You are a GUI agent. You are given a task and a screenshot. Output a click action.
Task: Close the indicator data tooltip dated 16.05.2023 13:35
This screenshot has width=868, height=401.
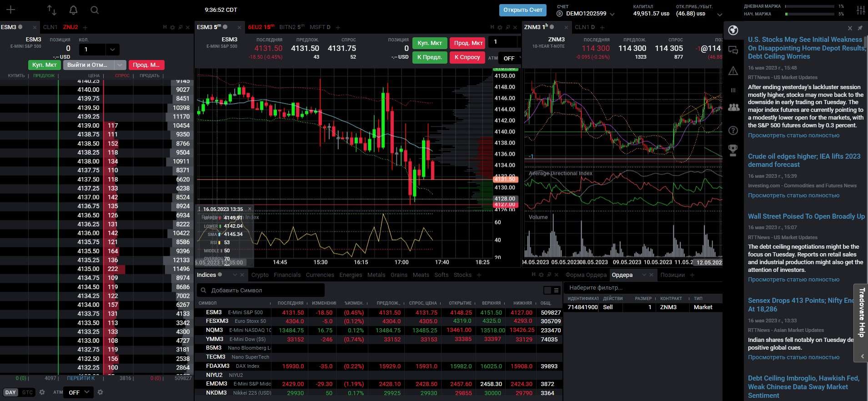click(250, 209)
